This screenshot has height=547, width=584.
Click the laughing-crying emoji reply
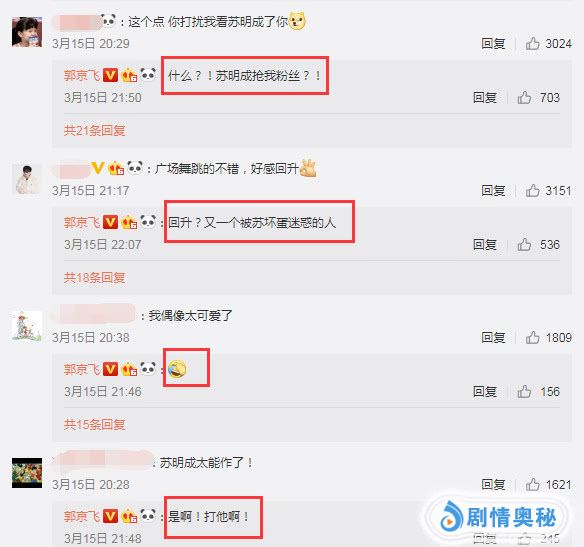pyautogui.click(x=177, y=369)
